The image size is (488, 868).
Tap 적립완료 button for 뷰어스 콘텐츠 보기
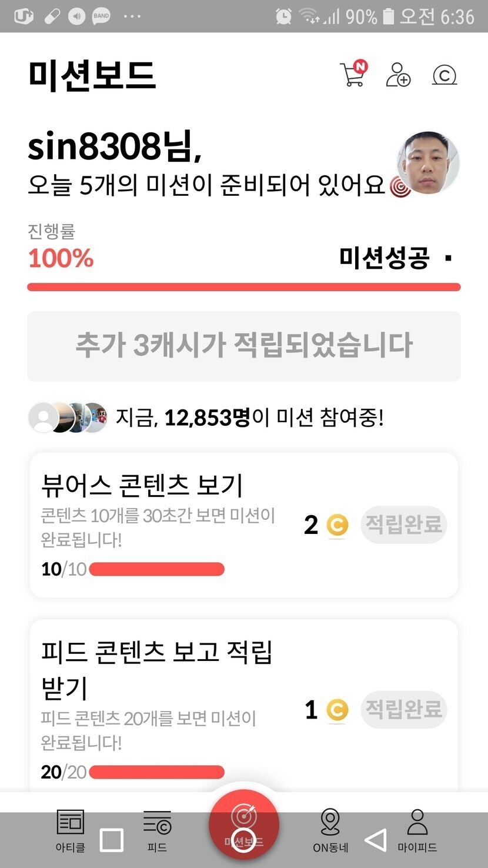point(403,524)
